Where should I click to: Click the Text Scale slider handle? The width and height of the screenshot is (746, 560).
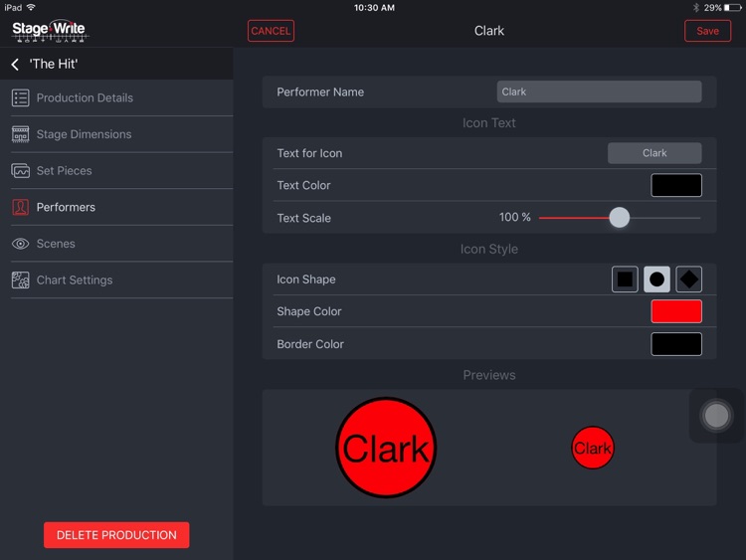point(619,218)
